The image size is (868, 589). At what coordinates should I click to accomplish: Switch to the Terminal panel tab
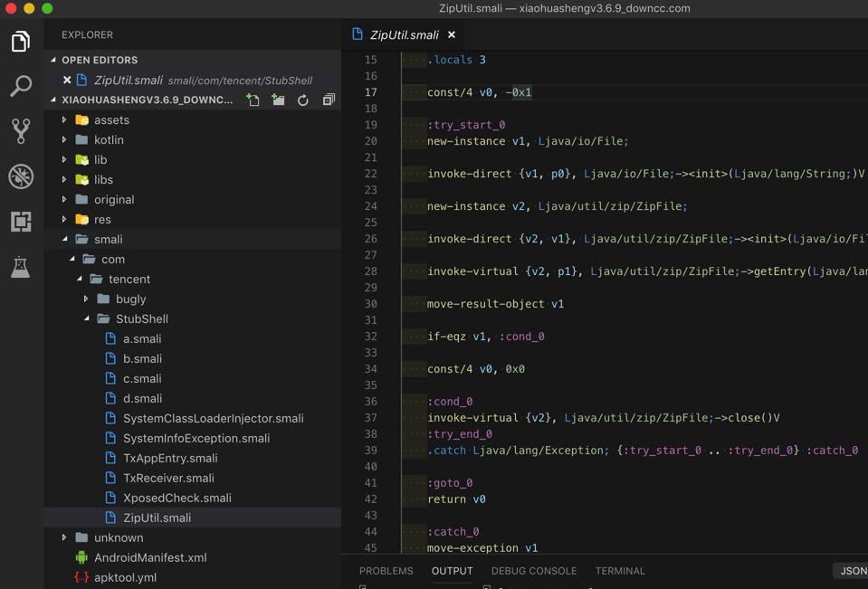[x=620, y=571]
